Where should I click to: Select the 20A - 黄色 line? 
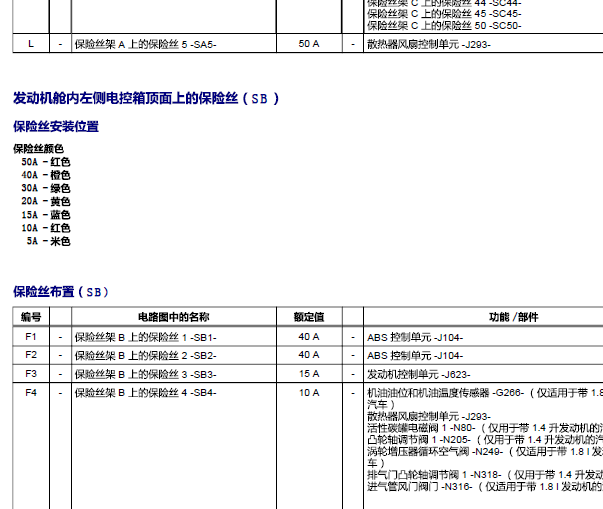pos(46,201)
